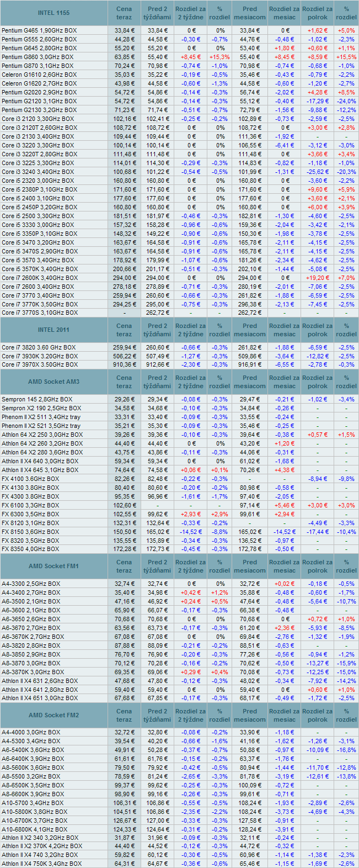Select "A4-4000 3,0GHz BOX" row name
Viewport: 359px width, 868px height.
click(x=31, y=732)
